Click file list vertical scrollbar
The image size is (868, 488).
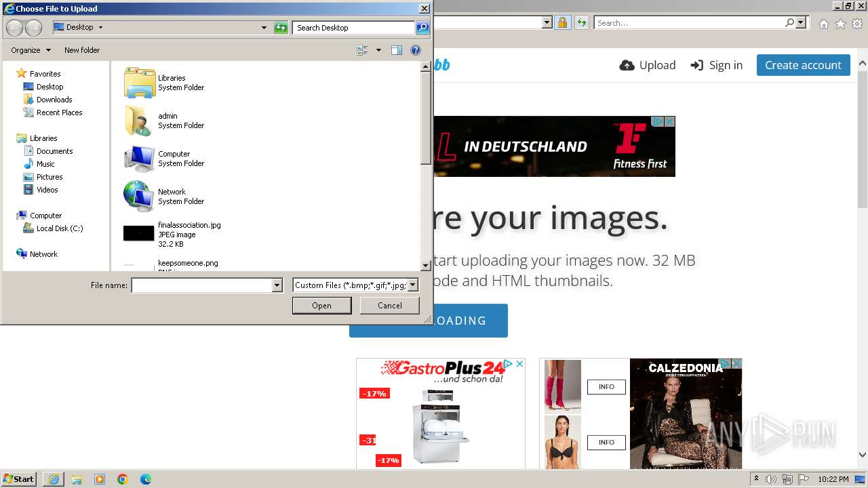(426, 166)
